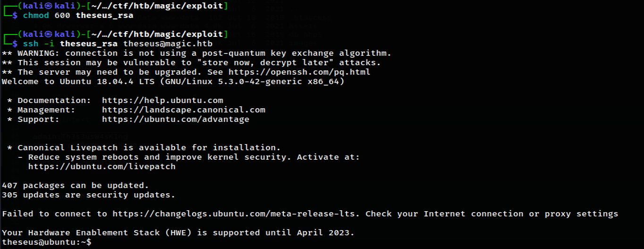Click the Reduce system reboots line
Image resolution: width=644 pixels, height=249 pixels.
[x=189, y=157]
